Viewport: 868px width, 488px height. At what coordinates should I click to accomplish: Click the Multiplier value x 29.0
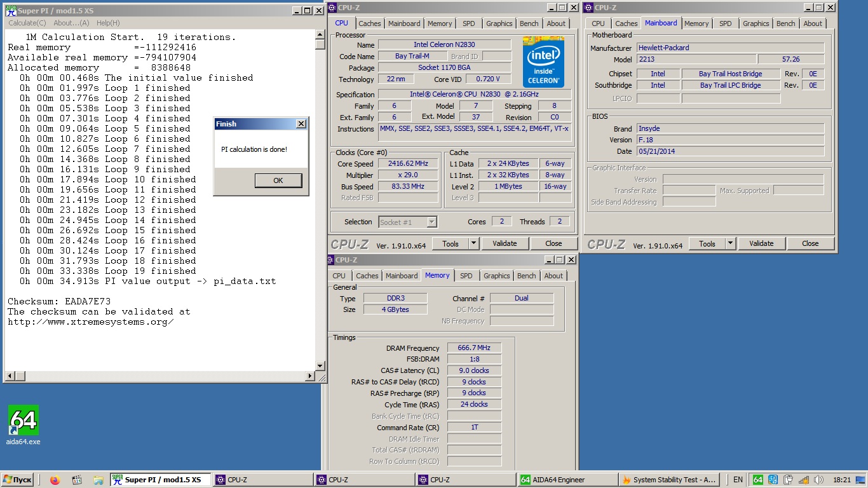pos(409,175)
